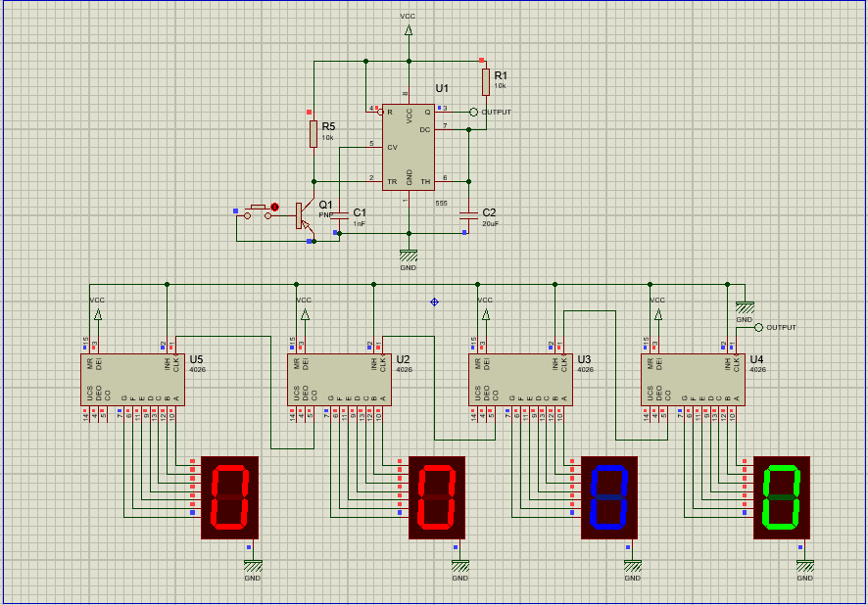Select the U3 4026 counter chip body
Screen dimensions: 868x605
520,380
